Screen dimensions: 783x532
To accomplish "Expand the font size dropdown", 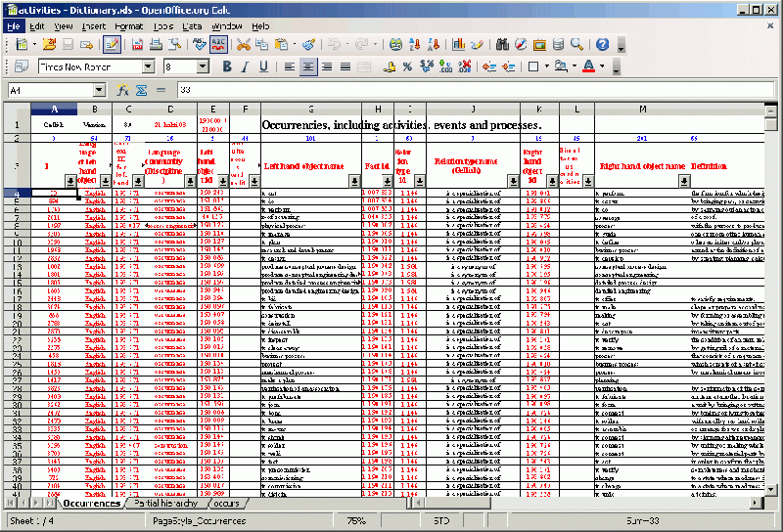I will 205,67.
